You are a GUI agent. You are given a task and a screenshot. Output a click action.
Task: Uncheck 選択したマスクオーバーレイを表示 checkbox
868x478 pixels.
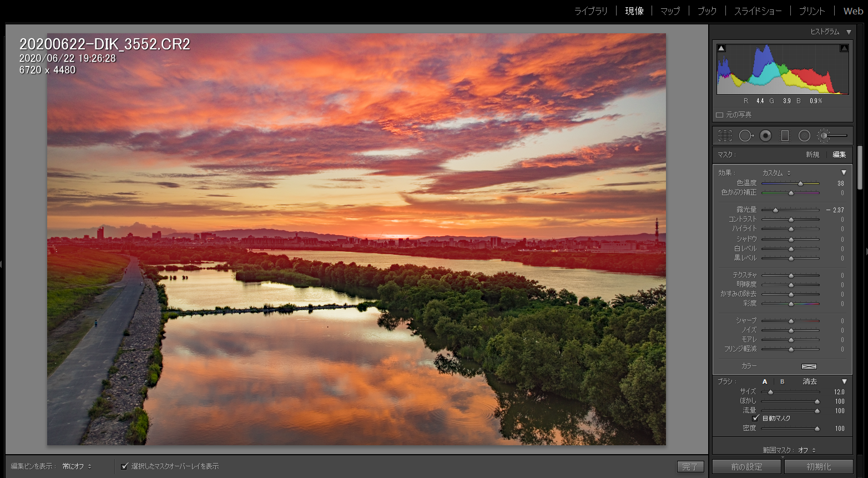coord(125,466)
